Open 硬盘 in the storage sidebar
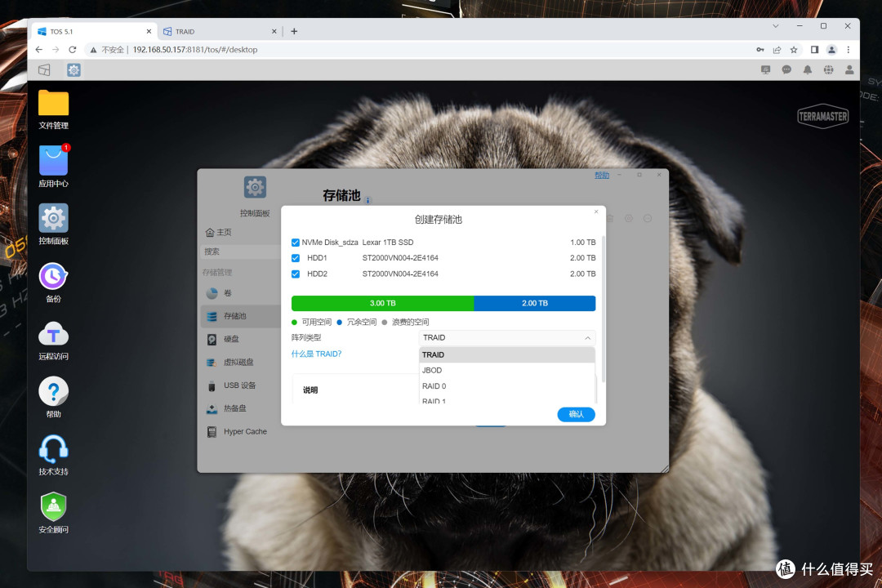The image size is (882, 588). pos(240,339)
